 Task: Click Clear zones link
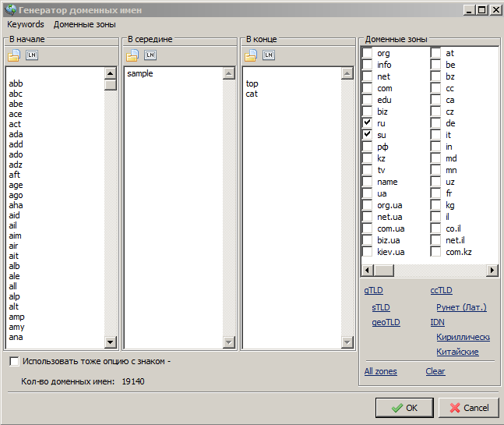point(435,371)
